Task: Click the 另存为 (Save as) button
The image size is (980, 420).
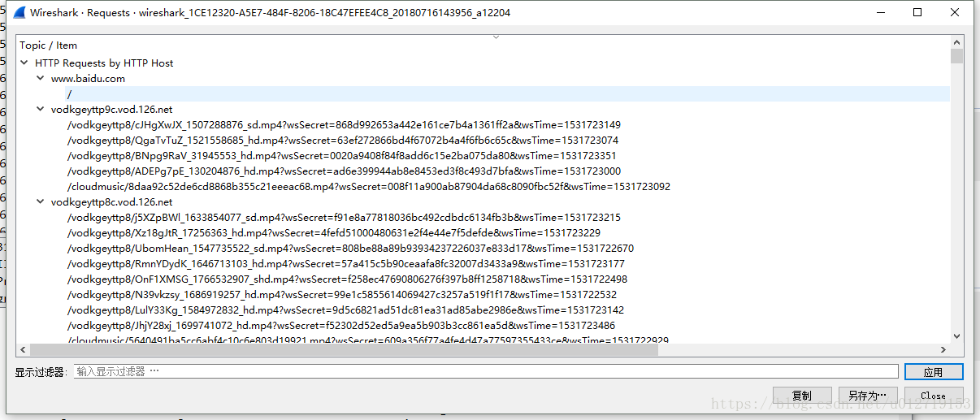Action: tap(867, 396)
